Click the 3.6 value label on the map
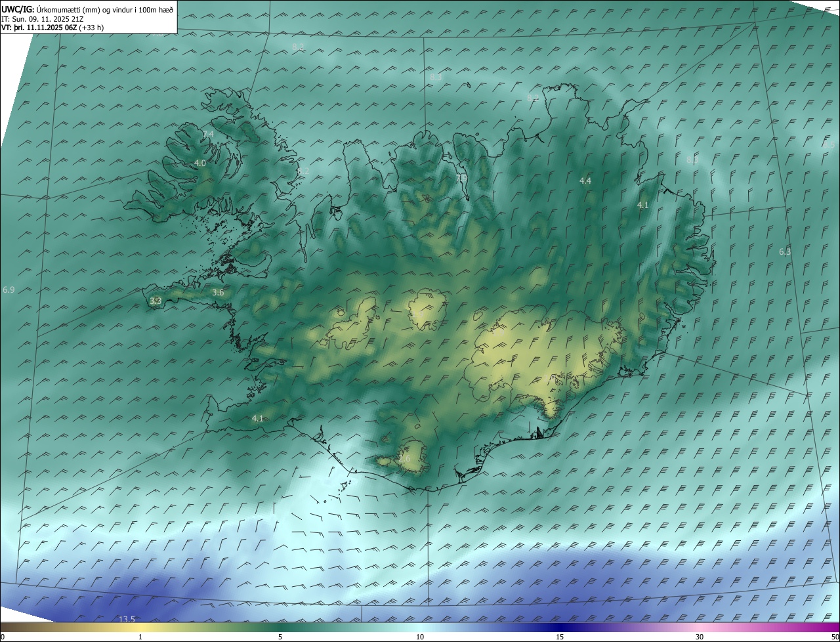 tap(219, 293)
